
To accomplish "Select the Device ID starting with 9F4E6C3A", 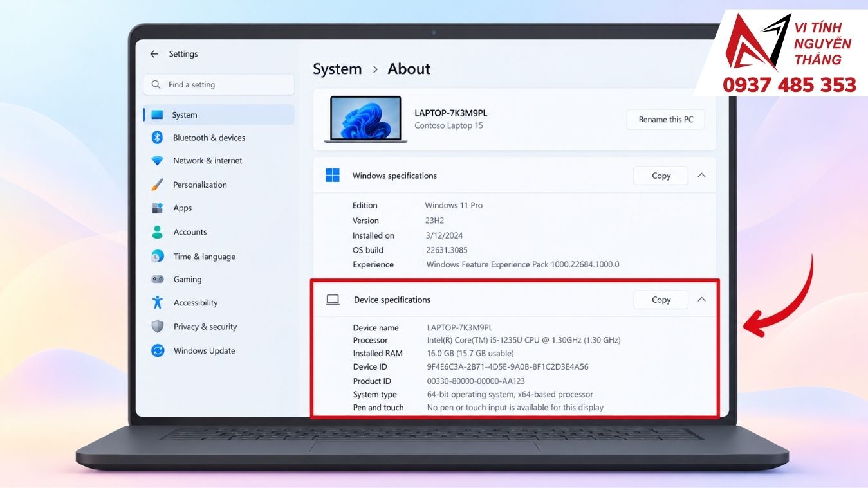I will pos(508,367).
